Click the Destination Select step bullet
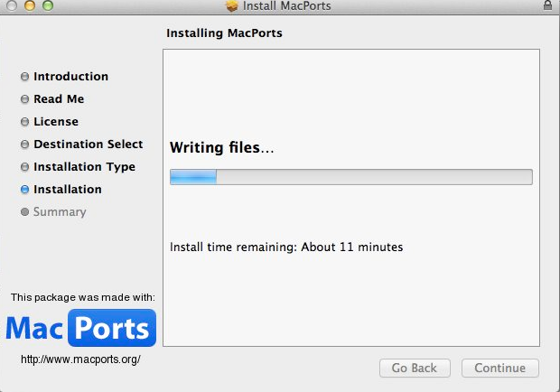The height and width of the screenshot is (392, 560). [24, 145]
